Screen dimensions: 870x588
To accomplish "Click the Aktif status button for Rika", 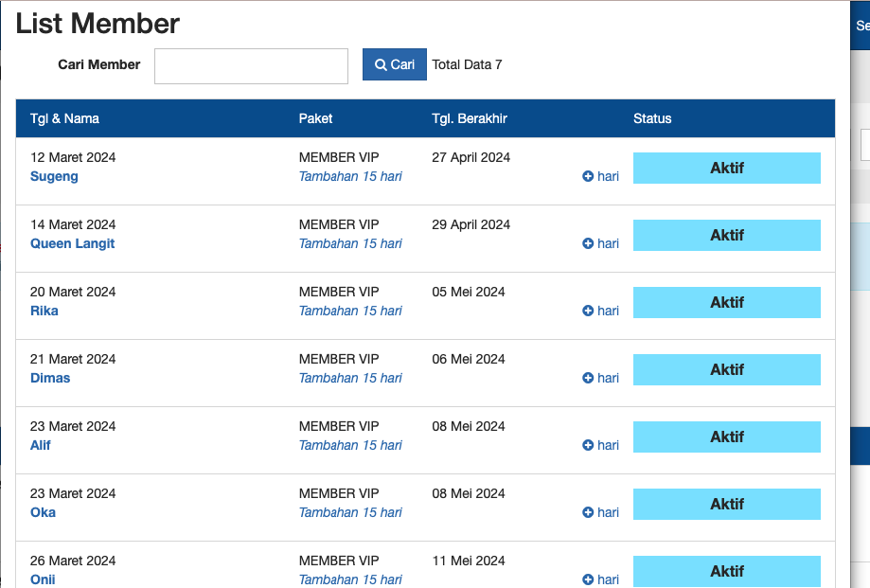I will 726,302.
